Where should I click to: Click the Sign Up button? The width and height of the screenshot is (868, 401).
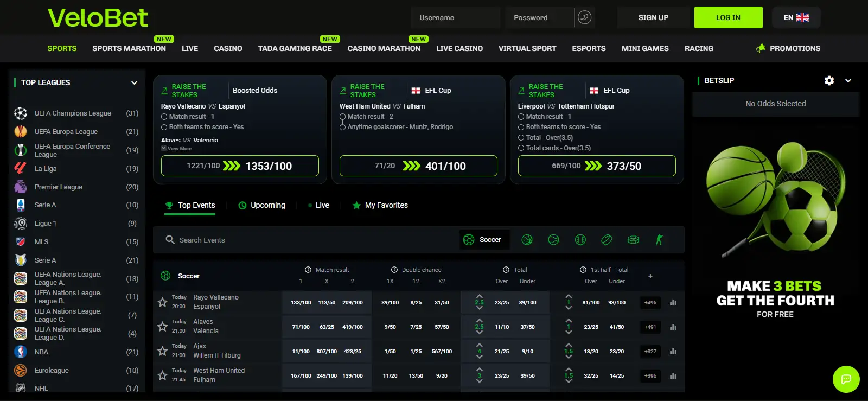coord(653,17)
